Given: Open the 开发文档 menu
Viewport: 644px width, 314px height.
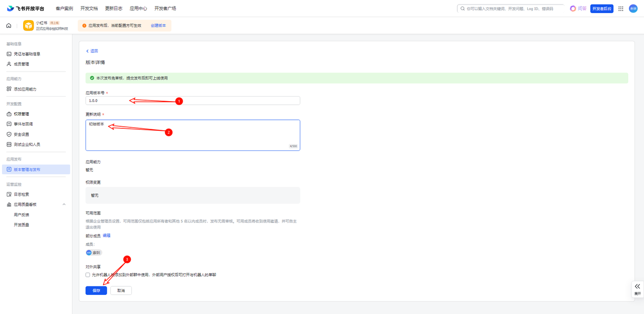Looking at the screenshot, I should click(x=89, y=9).
